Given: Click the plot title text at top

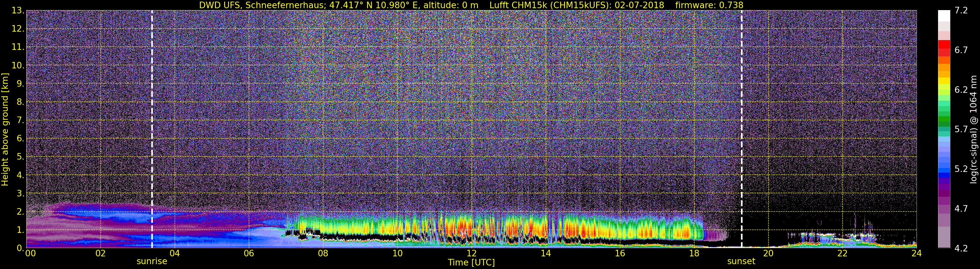Looking at the screenshot, I should pyautogui.click(x=471, y=5).
